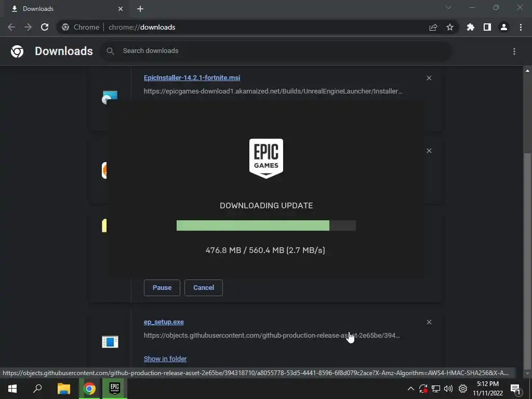Viewport: 532px width, 399px height.
Task: Toggle the Chrome side panel icon
Action: [x=487, y=27]
